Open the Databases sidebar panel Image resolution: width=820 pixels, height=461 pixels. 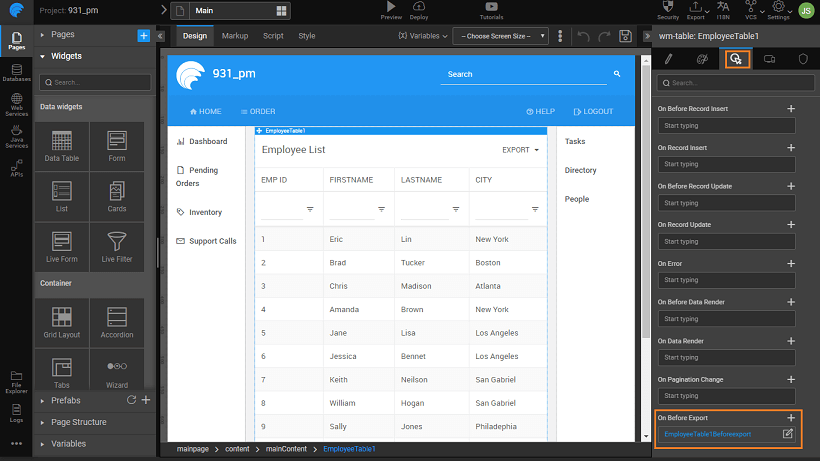(x=16, y=71)
